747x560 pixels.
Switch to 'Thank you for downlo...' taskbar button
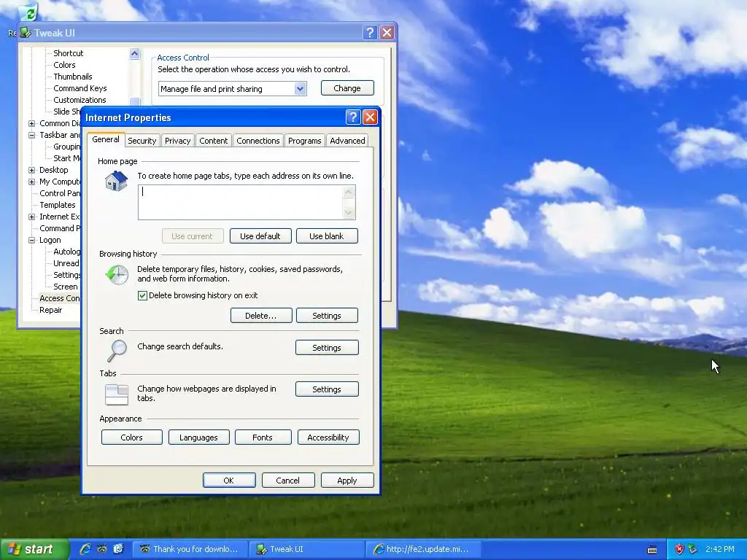[190, 549]
